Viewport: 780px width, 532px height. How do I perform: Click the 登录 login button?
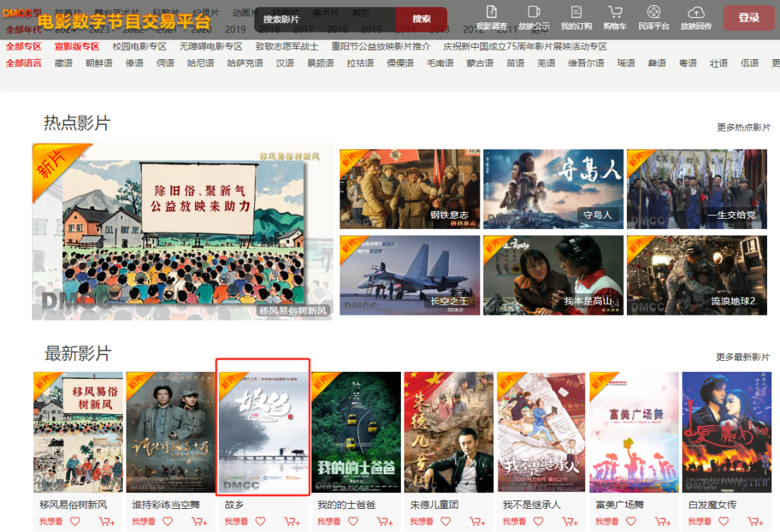[748, 18]
